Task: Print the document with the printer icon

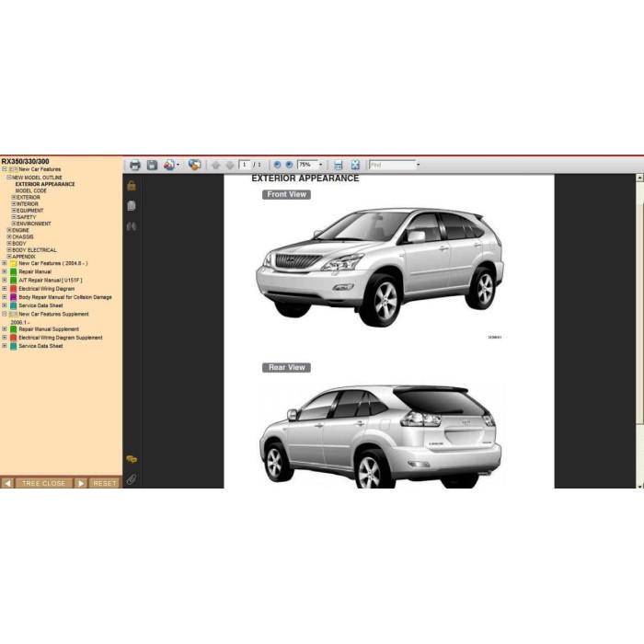Action: click(x=134, y=165)
